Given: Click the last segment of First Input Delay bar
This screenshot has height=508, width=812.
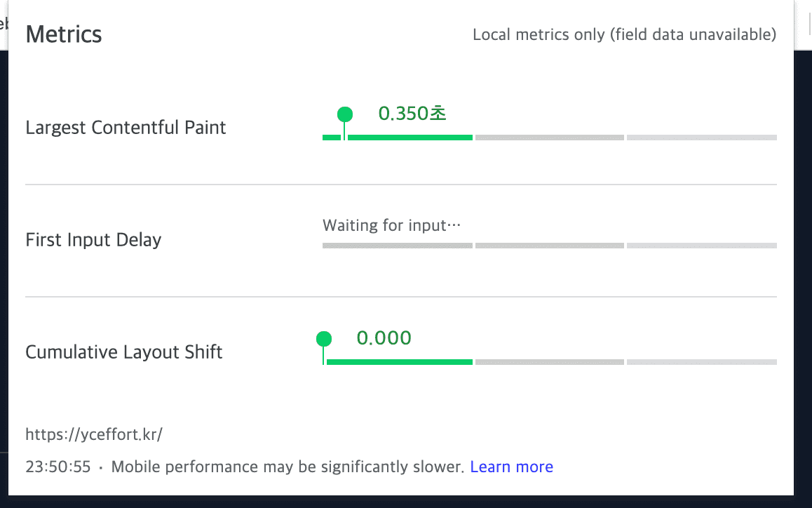Looking at the screenshot, I should (x=701, y=246).
